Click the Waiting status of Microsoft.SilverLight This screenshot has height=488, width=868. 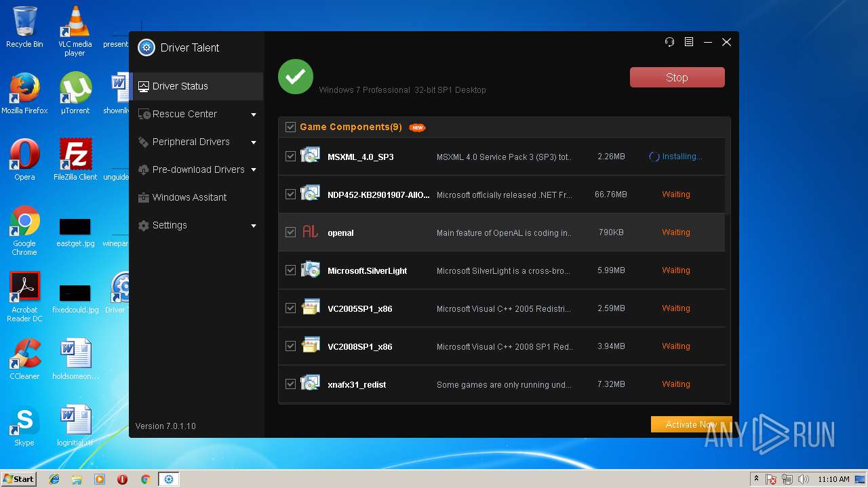coord(675,270)
